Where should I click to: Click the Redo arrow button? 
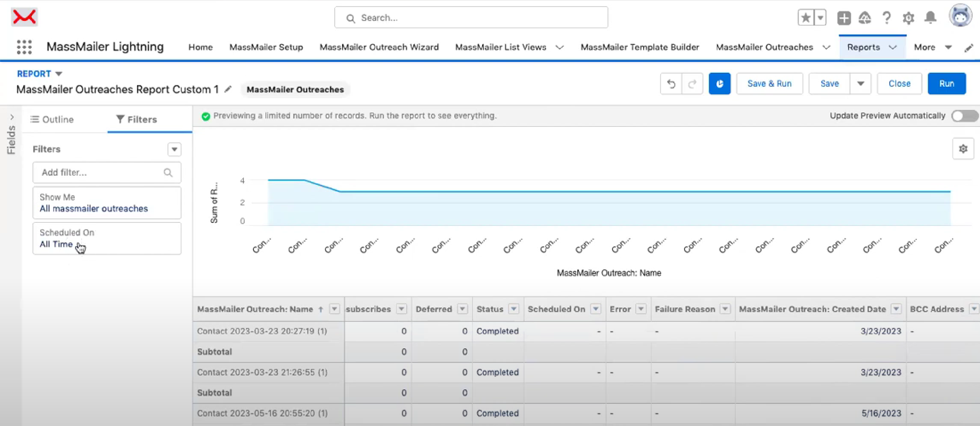pos(692,84)
